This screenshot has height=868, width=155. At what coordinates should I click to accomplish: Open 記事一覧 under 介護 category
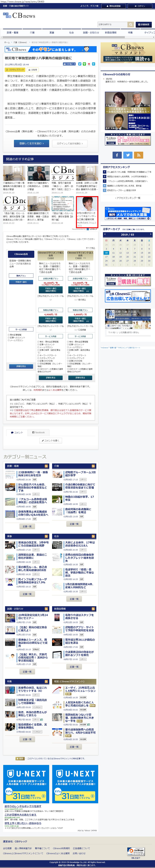(74, 524)
